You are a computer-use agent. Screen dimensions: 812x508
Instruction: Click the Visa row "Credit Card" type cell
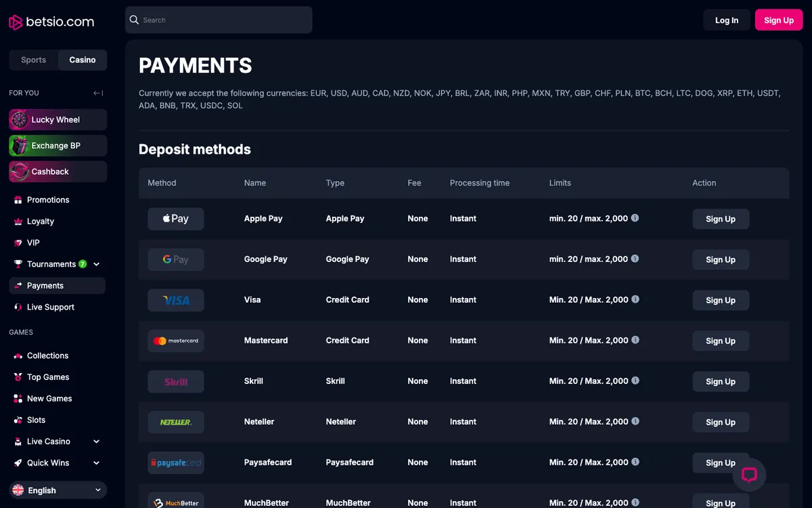point(348,299)
